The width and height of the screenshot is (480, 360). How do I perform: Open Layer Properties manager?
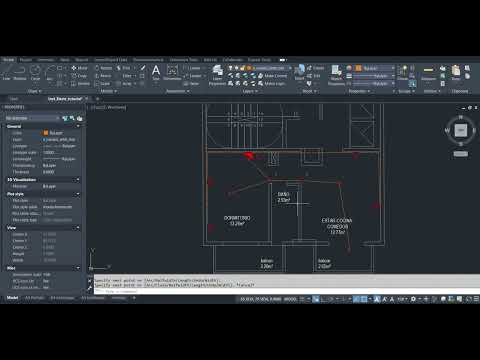click(x=218, y=75)
